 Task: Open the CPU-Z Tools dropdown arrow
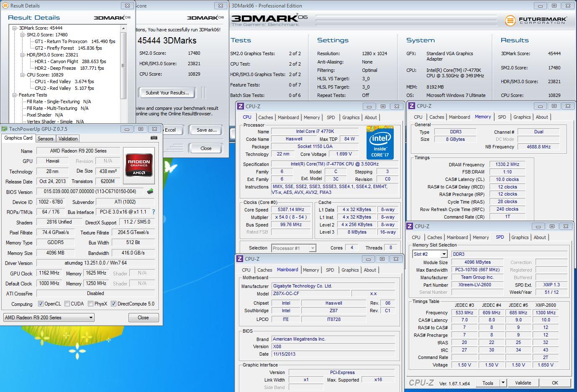click(503, 383)
